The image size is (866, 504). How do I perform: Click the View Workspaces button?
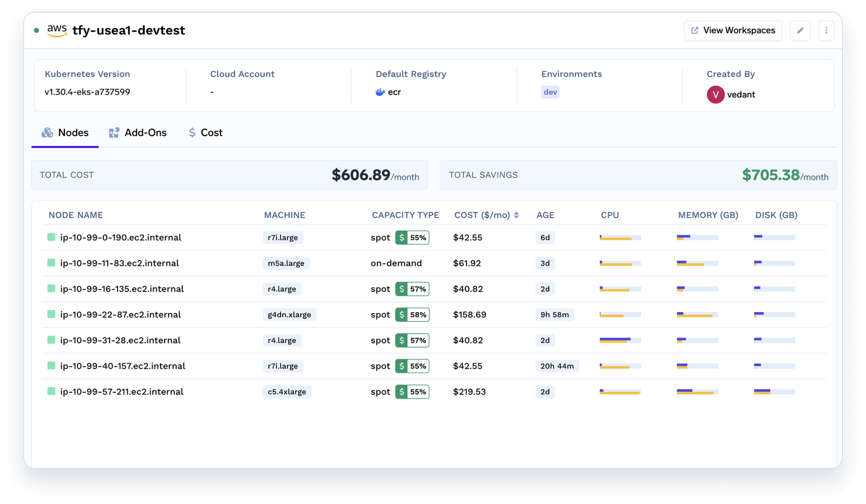[x=733, y=30]
